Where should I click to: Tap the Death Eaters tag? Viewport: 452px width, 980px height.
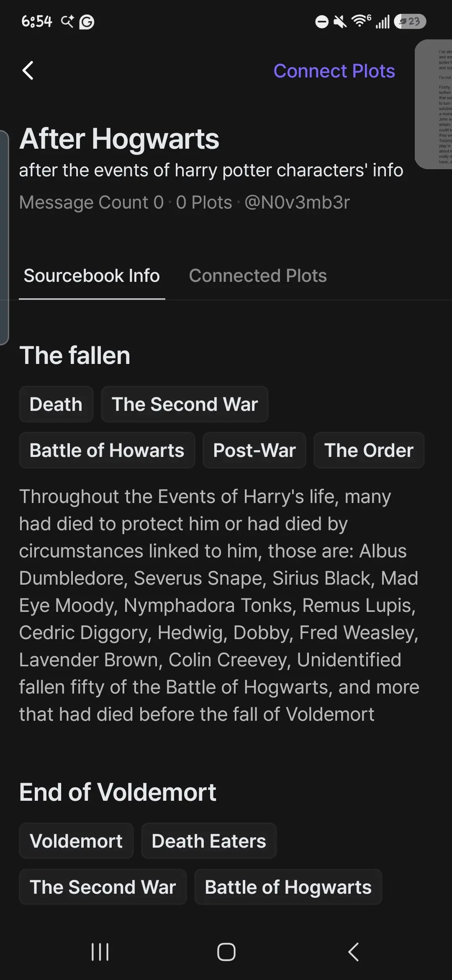click(209, 841)
